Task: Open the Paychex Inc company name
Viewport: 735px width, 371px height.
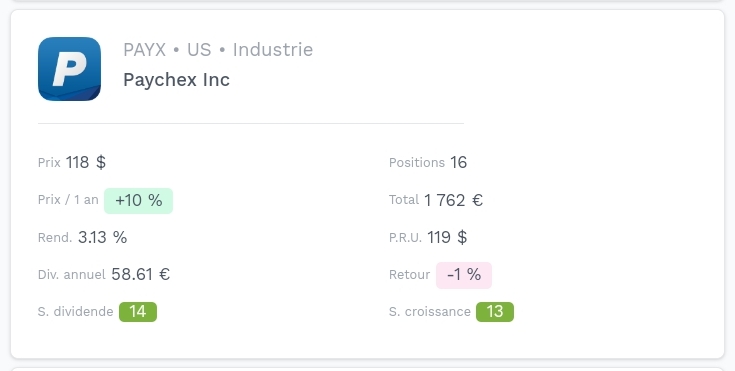Action: (176, 80)
